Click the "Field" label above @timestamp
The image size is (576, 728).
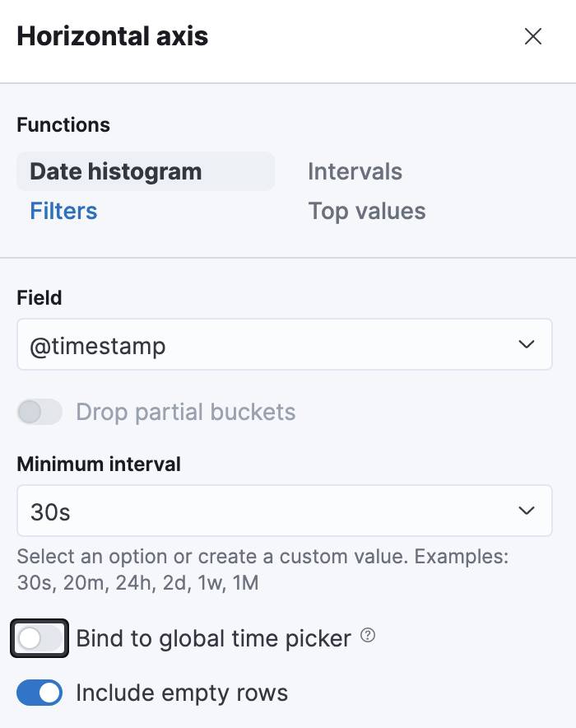(39, 297)
